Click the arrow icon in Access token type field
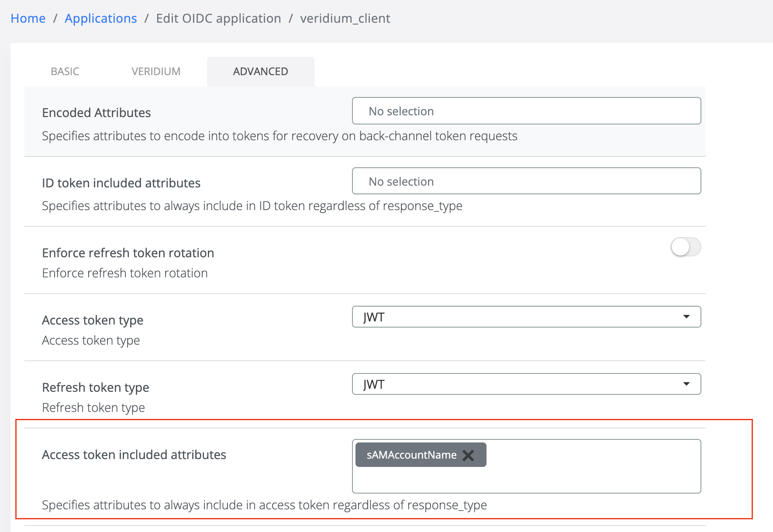The height and width of the screenshot is (532, 773). [x=686, y=317]
